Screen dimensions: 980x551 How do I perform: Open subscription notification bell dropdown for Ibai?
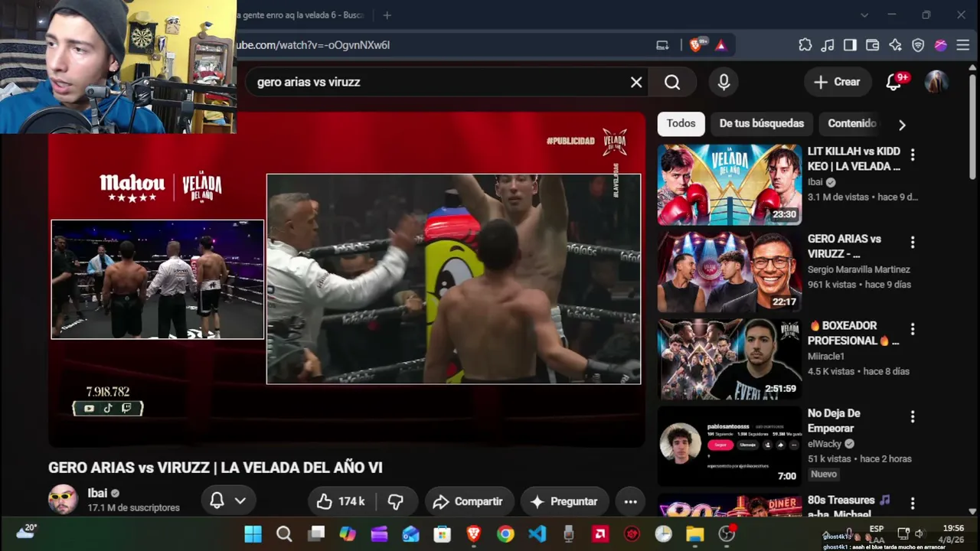tap(228, 500)
